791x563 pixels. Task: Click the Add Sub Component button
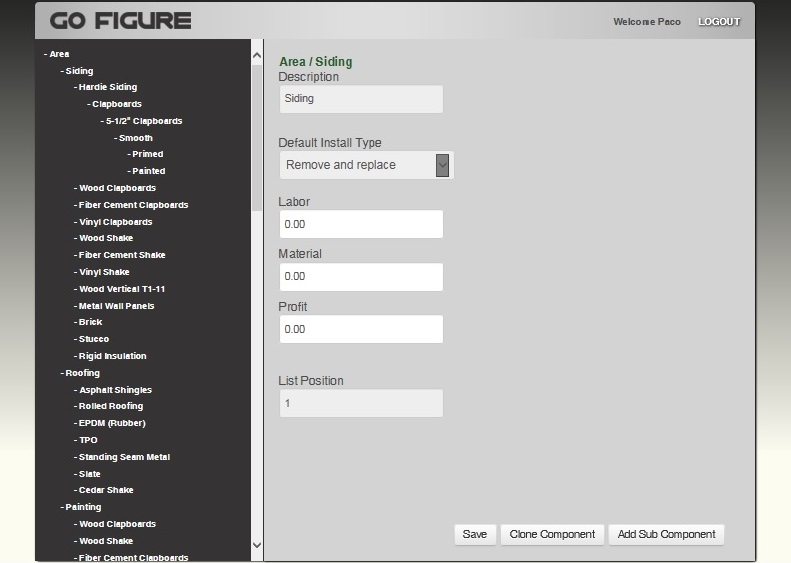click(666, 534)
